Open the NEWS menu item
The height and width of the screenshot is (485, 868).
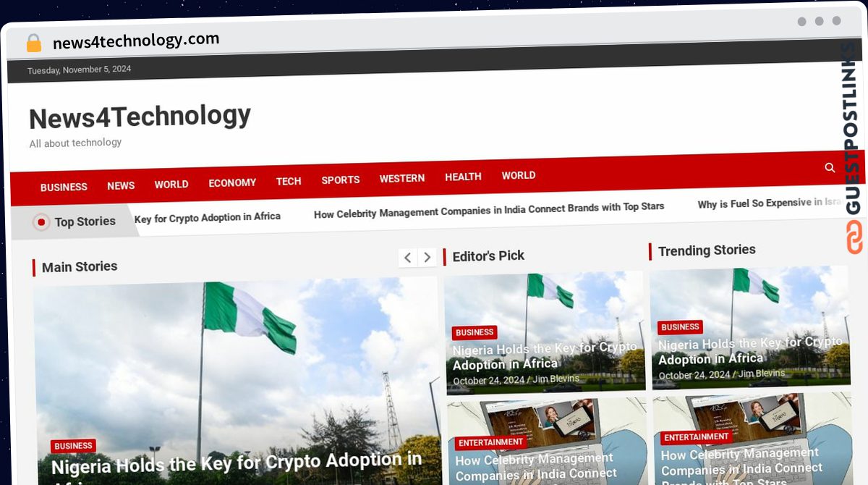tap(121, 185)
